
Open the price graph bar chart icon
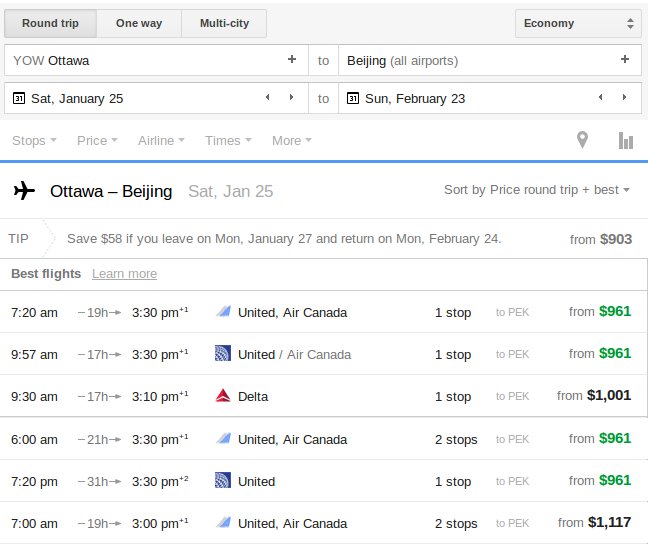tap(626, 140)
